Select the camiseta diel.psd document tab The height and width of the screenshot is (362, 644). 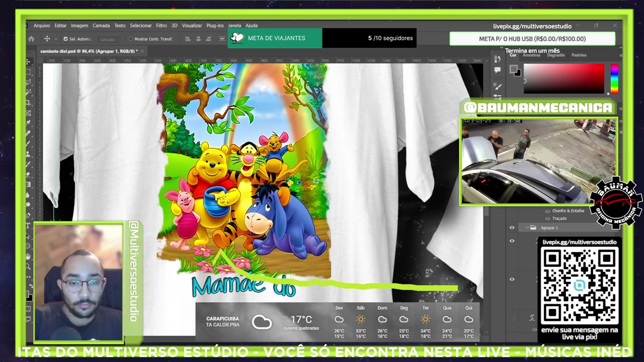(89, 51)
